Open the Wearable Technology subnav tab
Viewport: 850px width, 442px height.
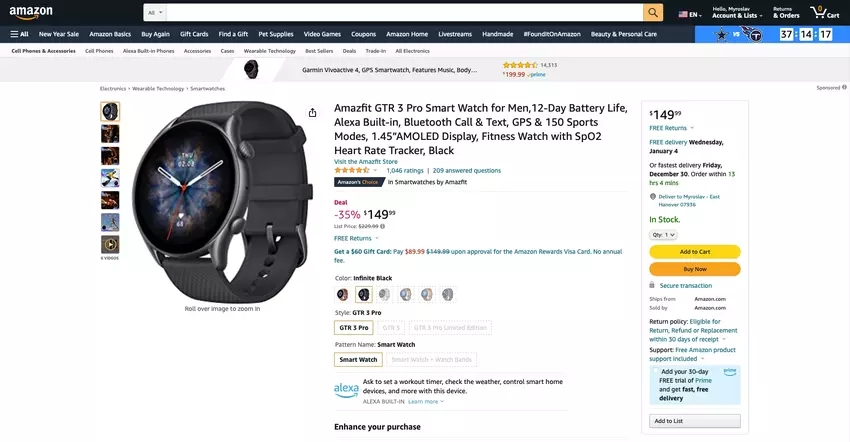pos(270,50)
